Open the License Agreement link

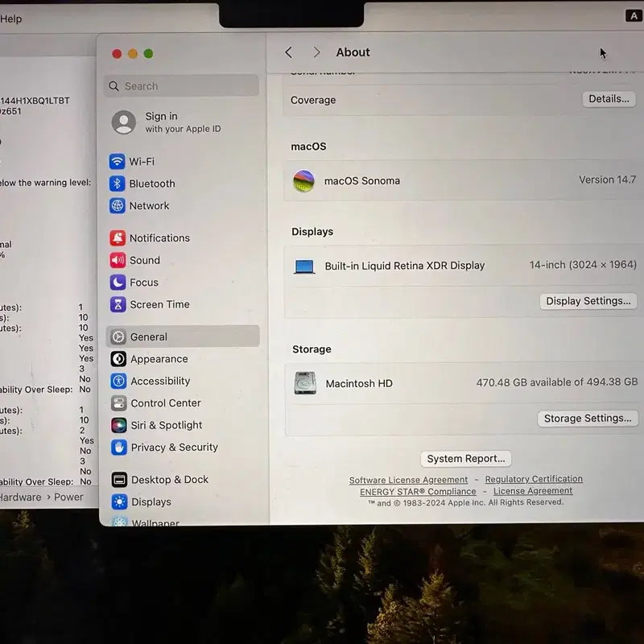click(533, 491)
